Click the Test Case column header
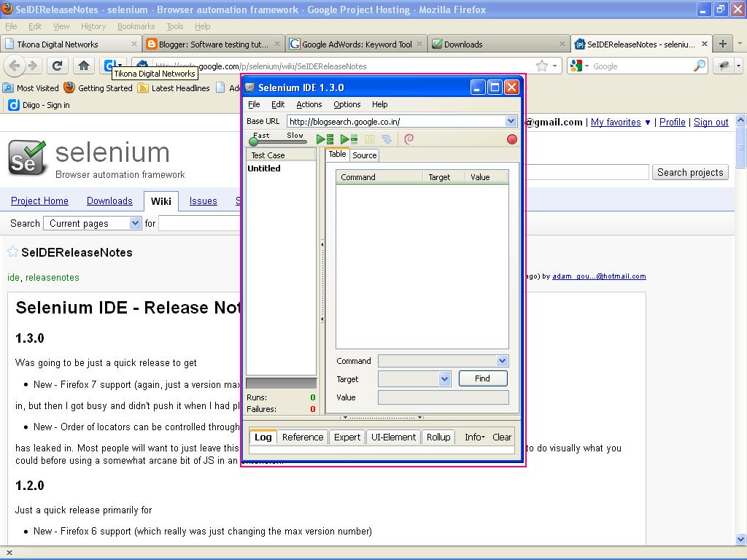Viewport: 747px width, 560px height. (x=281, y=155)
